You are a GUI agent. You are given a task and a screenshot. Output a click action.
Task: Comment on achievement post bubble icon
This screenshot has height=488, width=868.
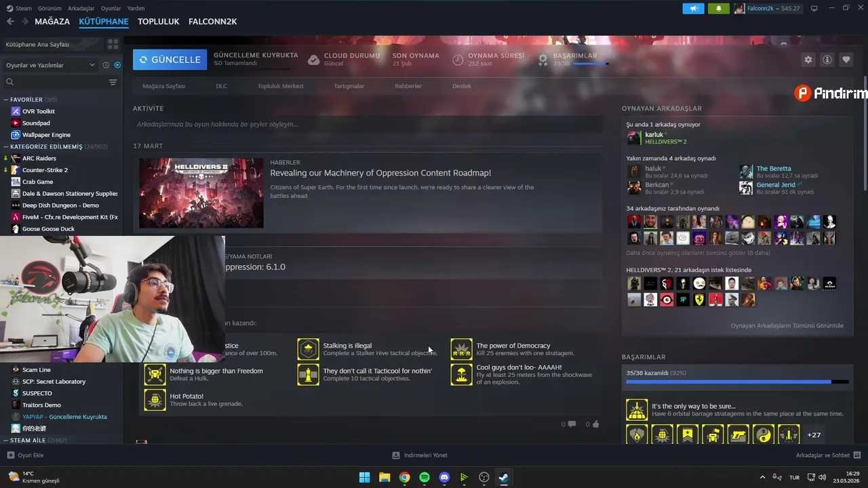[x=572, y=424]
